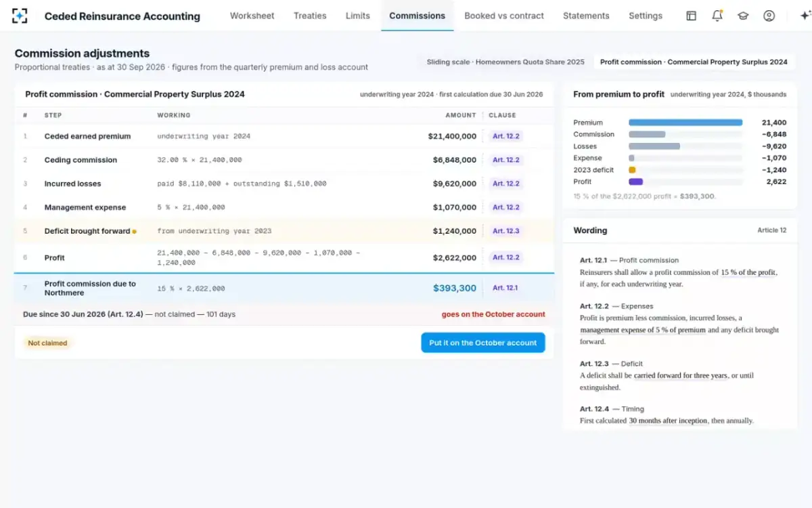Go to Booked vs contract tab
Screen dimensions: 812x508
(x=504, y=16)
